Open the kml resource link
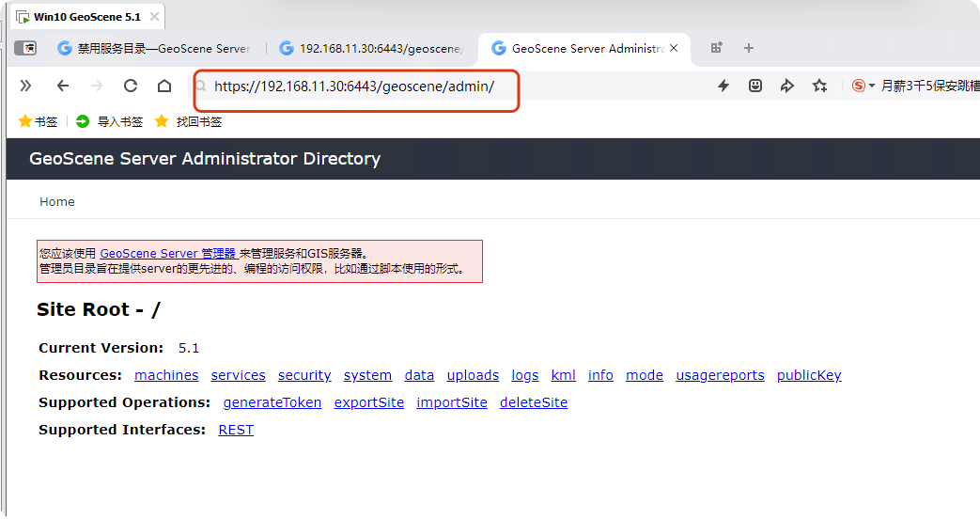The width and height of the screenshot is (980, 519). click(563, 375)
